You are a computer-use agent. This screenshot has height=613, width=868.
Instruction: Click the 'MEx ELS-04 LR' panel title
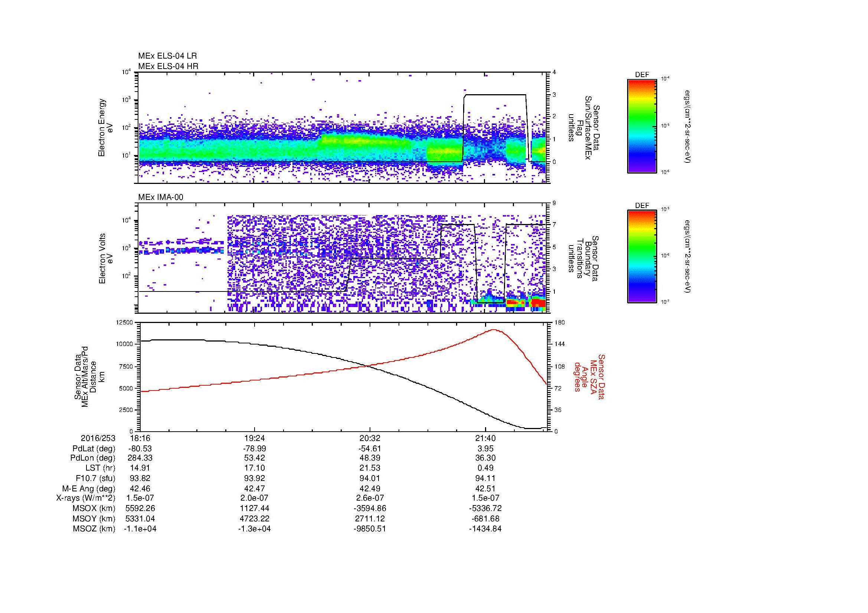[x=167, y=56]
